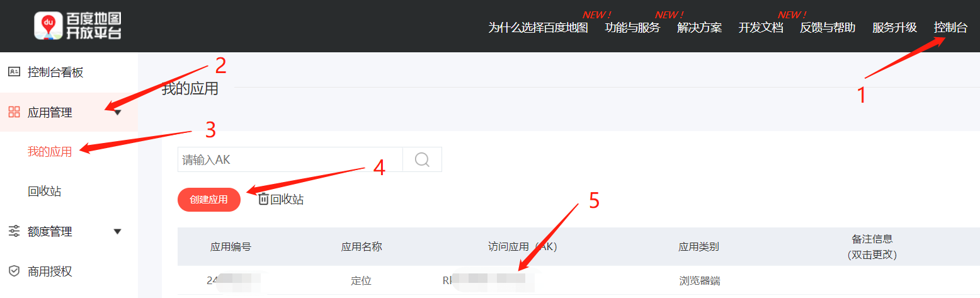The height and width of the screenshot is (298, 980).
Task: Click the 控制台看板 dashboard icon
Action: pos(14,72)
